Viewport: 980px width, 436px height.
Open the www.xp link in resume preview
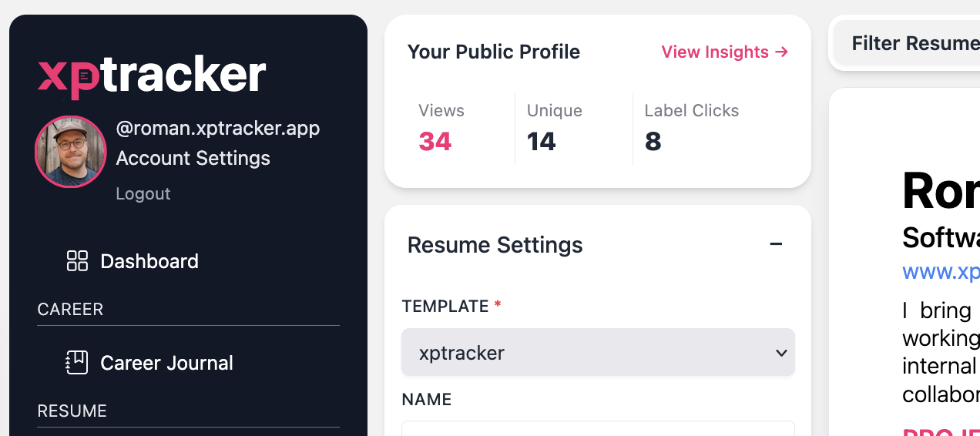[941, 272]
